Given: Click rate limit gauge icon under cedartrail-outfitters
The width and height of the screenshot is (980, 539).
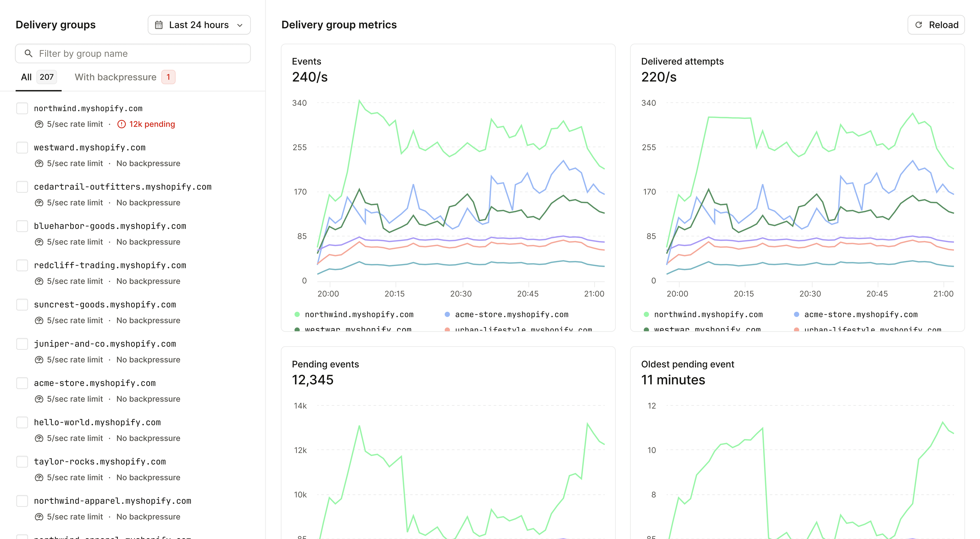Looking at the screenshot, I should [39, 203].
